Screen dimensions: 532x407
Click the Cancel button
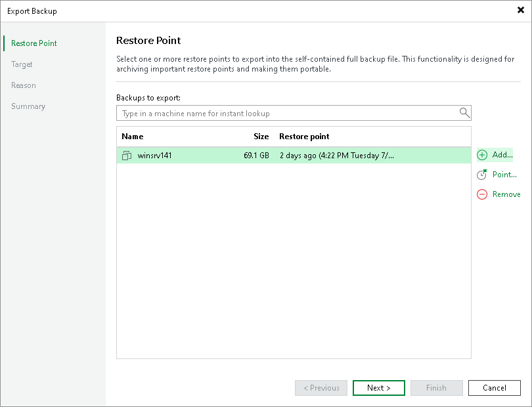(x=495, y=388)
